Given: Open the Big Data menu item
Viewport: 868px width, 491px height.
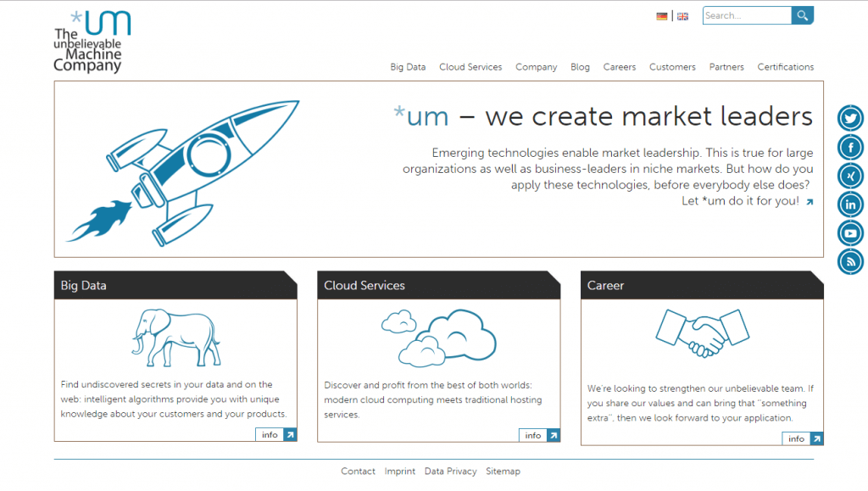Looking at the screenshot, I should click(x=408, y=67).
